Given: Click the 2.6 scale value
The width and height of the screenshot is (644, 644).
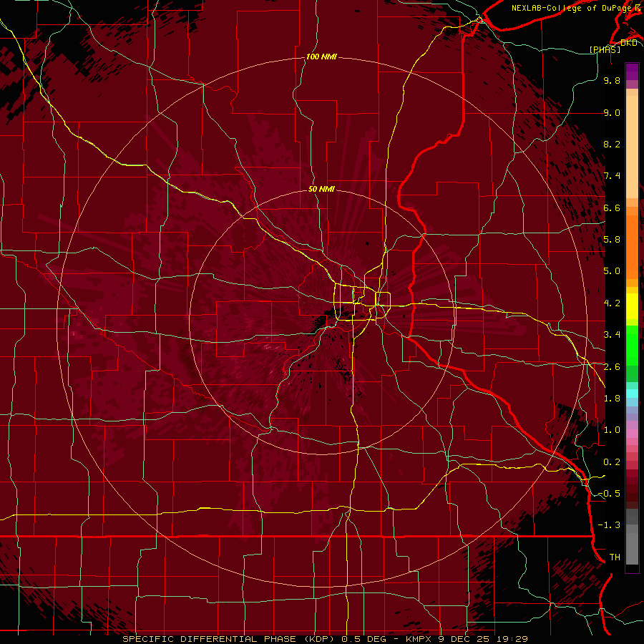Looking at the screenshot, I should click(612, 367).
